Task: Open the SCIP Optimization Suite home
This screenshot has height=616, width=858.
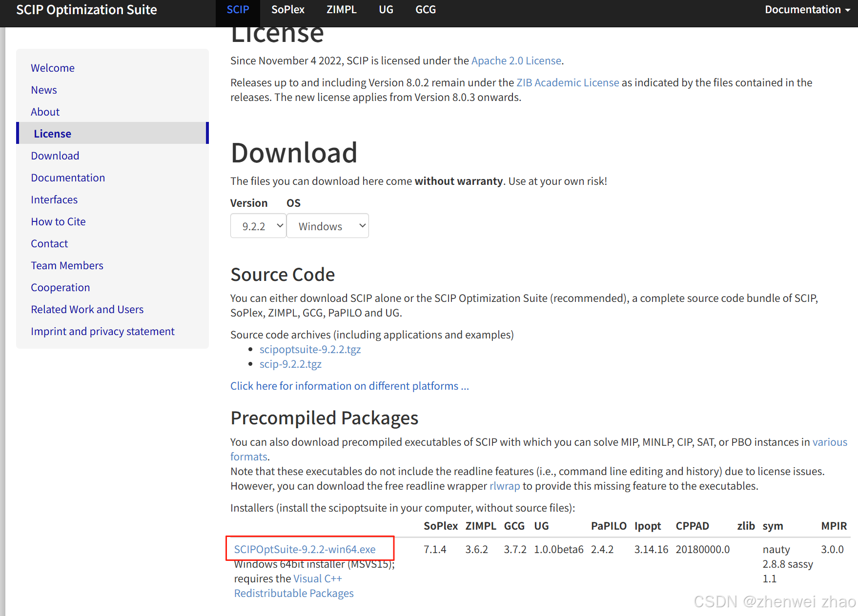Action: pyautogui.click(x=86, y=9)
